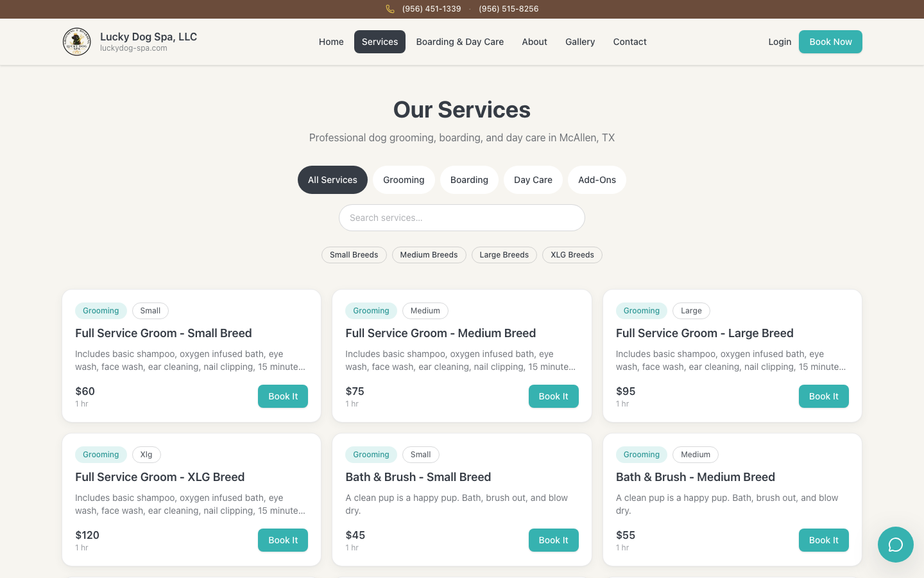
Task: Book Bath & Brush Small Breed
Action: point(554,540)
